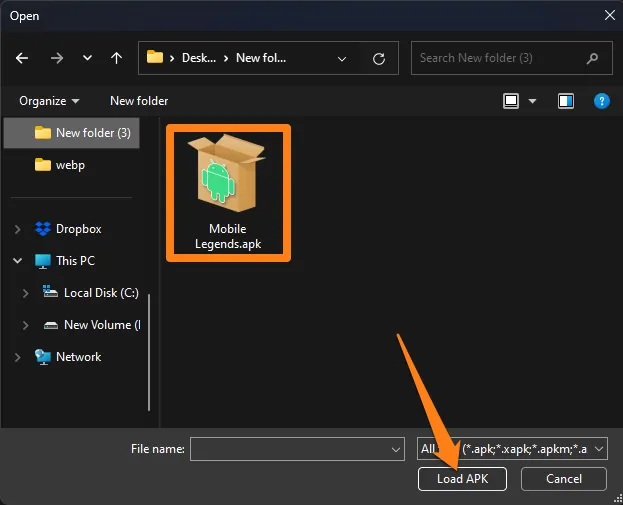
Task: Click the navigation pane scrollbar
Action: tap(149, 352)
